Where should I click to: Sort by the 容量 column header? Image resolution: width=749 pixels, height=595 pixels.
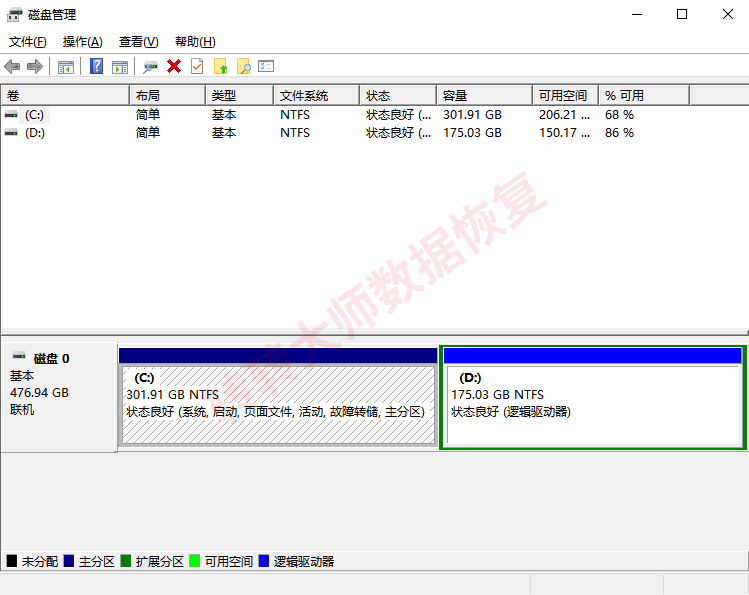pyautogui.click(x=485, y=96)
